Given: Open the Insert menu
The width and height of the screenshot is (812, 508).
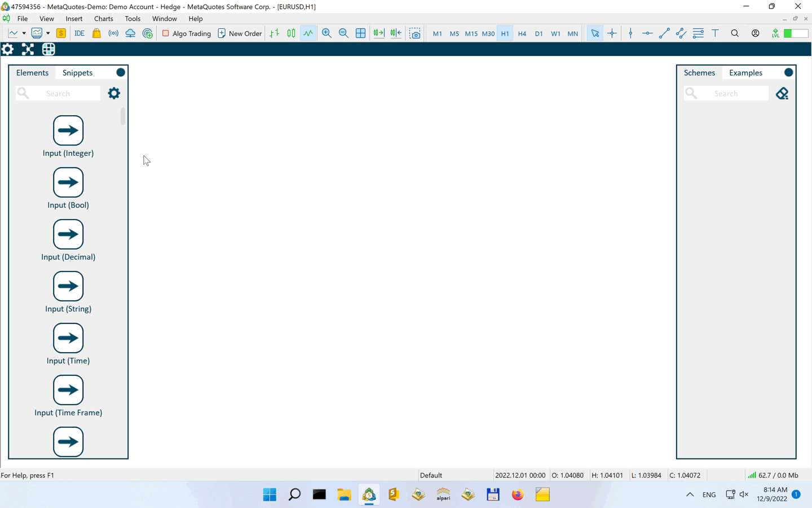Looking at the screenshot, I should tap(74, 19).
